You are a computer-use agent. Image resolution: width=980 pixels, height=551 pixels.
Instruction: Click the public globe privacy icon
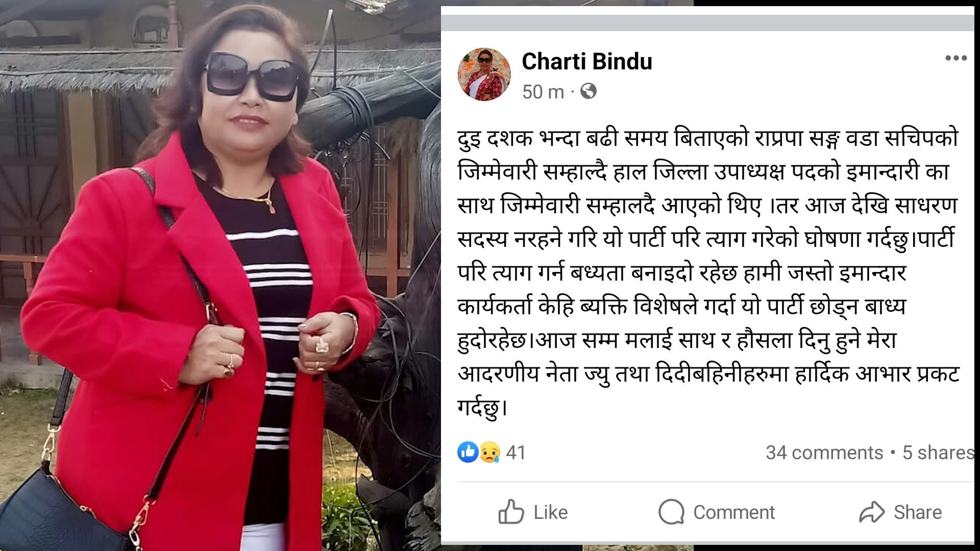(589, 92)
